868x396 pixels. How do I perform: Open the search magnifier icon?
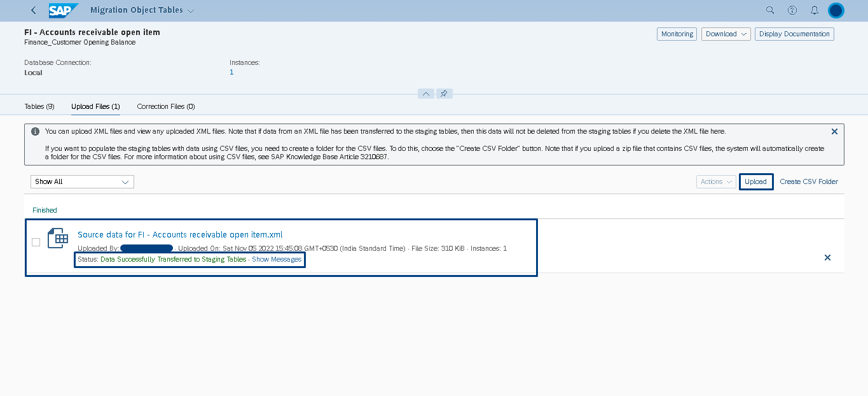[770, 10]
